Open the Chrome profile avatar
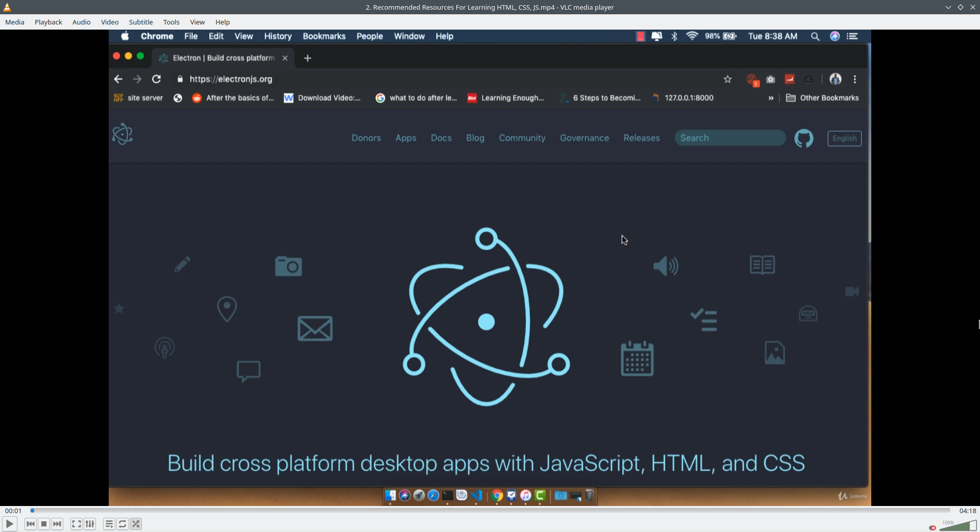The width and height of the screenshot is (980, 532). coord(836,79)
